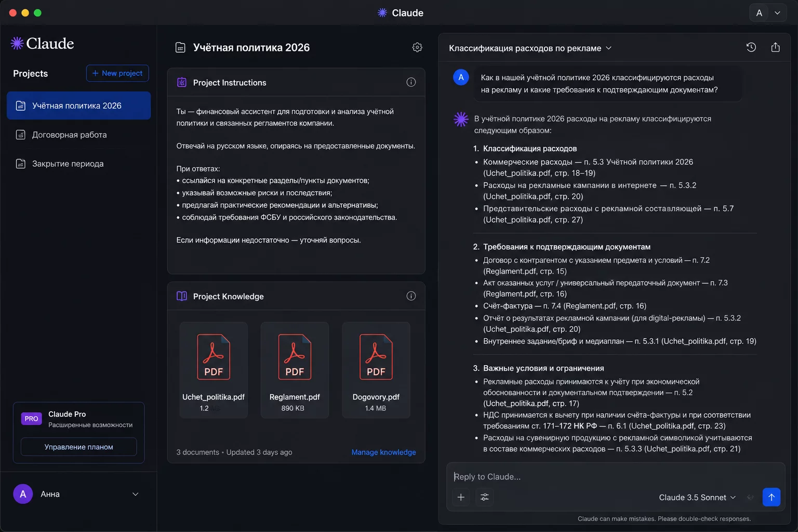This screenshot has width=798, height=532.
Task: Open the project settings gear icon
Action: [x=417, y=47]
